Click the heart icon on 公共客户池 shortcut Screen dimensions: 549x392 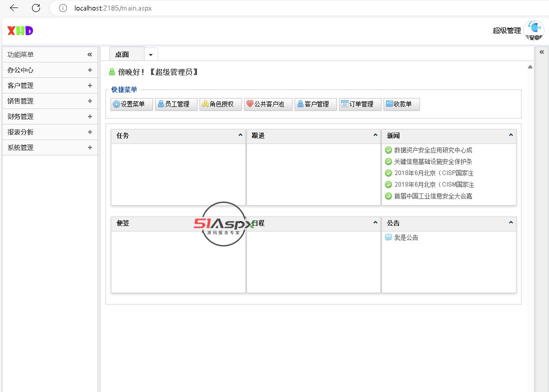249,104
